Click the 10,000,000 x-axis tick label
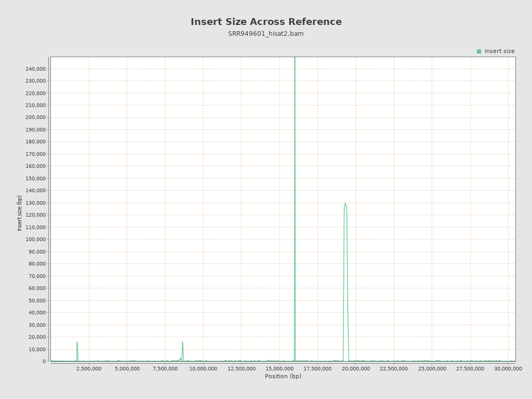The width and height of the screenshot is (532, 399). (x=203, y=369)
